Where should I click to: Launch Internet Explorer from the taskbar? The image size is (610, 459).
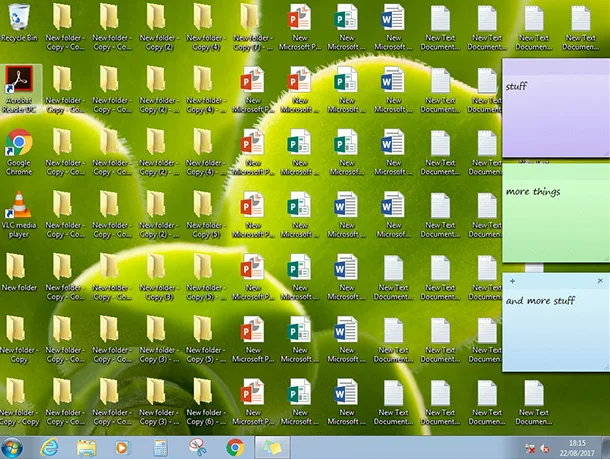50,447
